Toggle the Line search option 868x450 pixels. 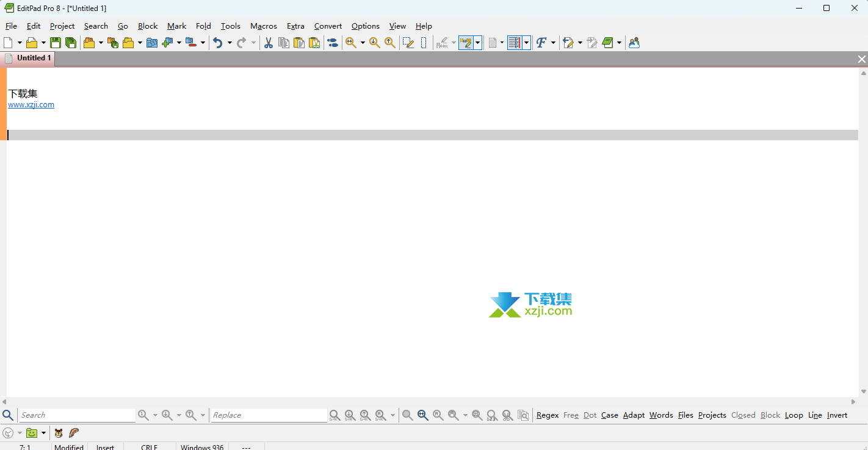(815, 415)
